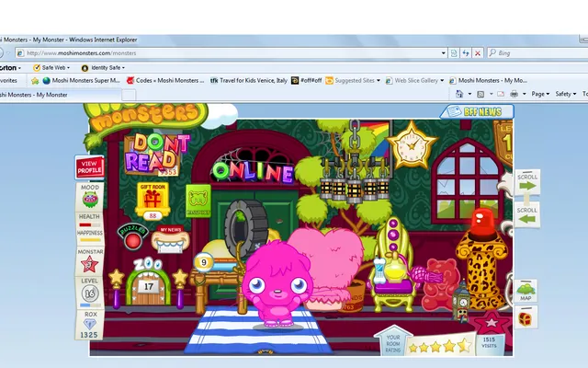Click the Print icon
The width and height of the screenshot is (588, 368).
(514, 94)
